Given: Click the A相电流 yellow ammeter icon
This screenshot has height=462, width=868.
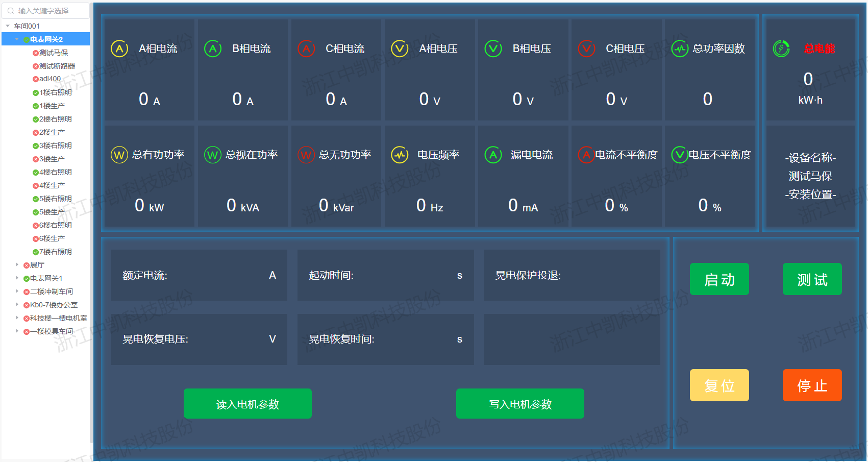Looking at the screenshot, I should click(x=119, y=49).
